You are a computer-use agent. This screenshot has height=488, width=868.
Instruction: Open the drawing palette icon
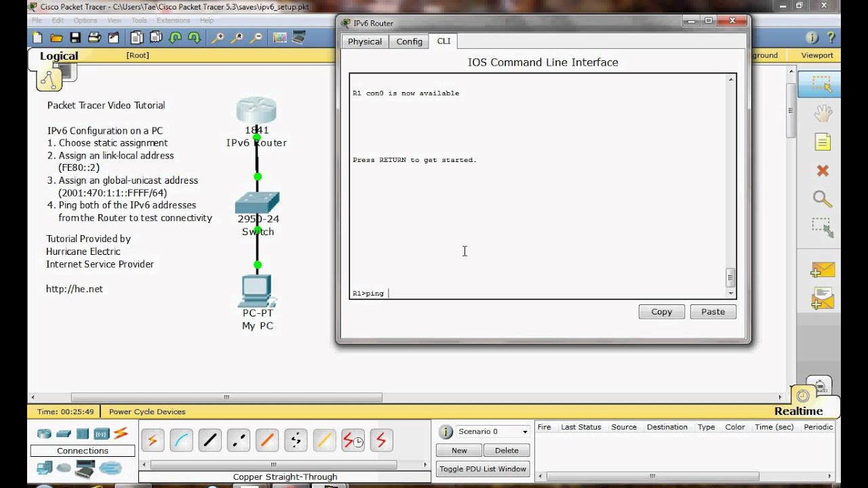279,38
